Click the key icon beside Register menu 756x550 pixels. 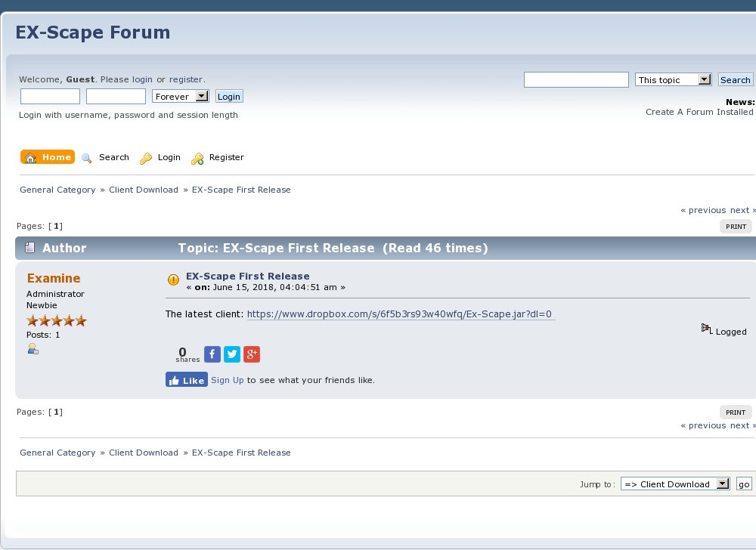pos(197,158)
